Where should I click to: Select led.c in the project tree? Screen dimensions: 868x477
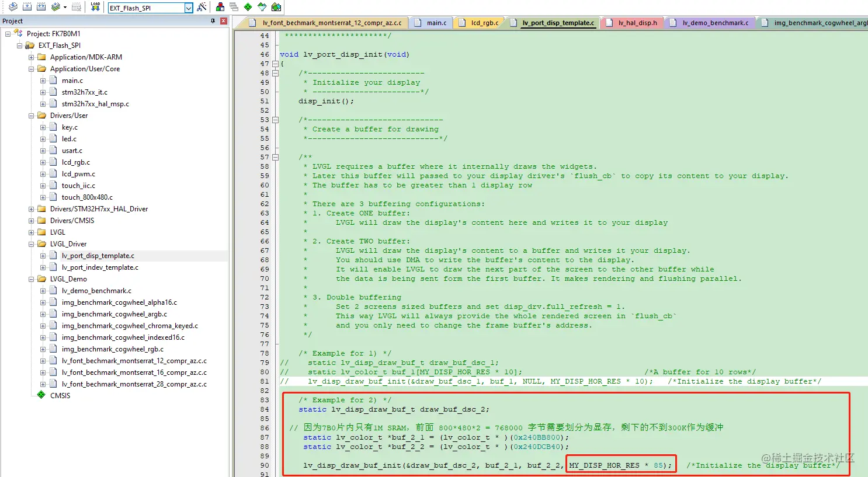pyautogui.click(x=69, y=139)
